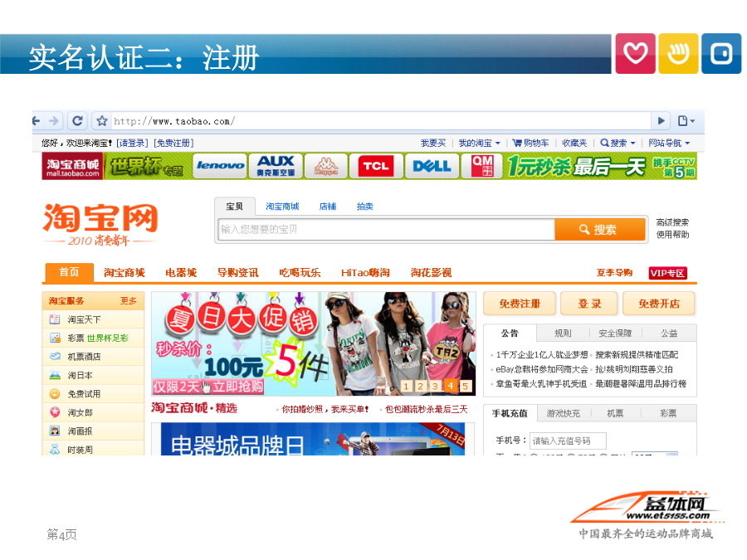Open the browser page menu icon
747x560 pixels.
[686, 121]
